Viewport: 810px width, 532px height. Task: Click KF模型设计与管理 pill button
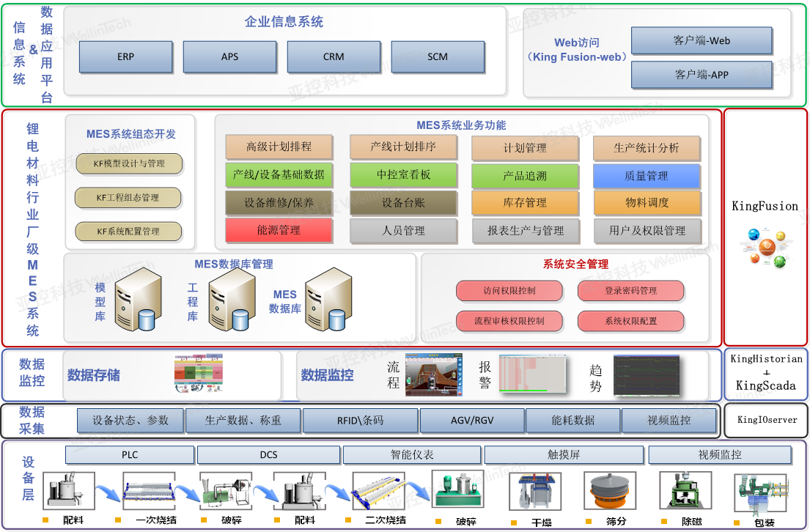pyautogui.click(x=129, y=163)
